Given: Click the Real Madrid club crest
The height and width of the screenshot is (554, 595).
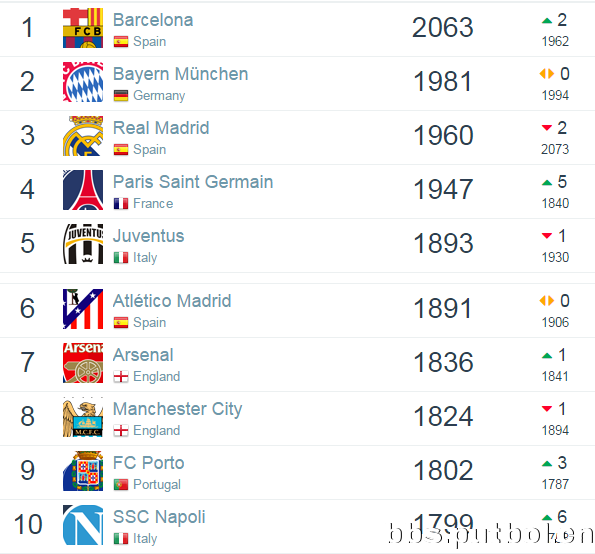Looking at the screenshot, I should pos(83,136).
